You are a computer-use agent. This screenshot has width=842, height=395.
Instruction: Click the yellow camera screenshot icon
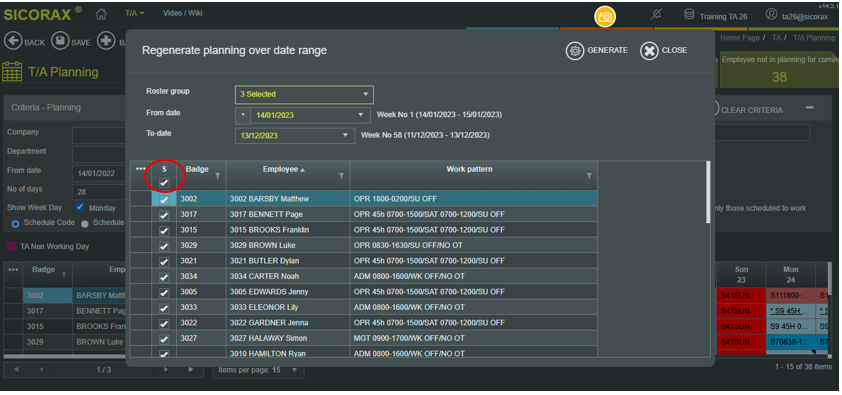tap(605, 17)
